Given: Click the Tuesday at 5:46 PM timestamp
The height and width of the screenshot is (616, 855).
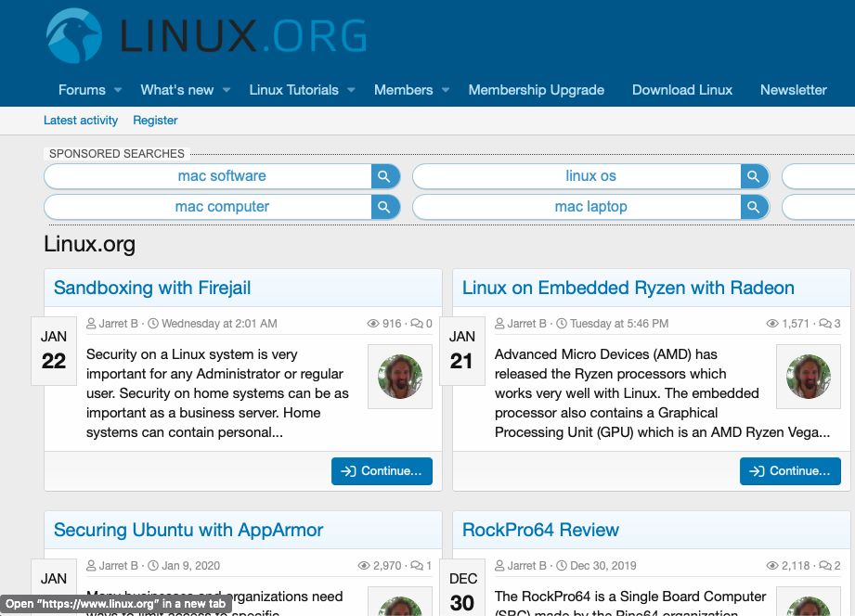Looking at the screenshot, I should [619, 324].
